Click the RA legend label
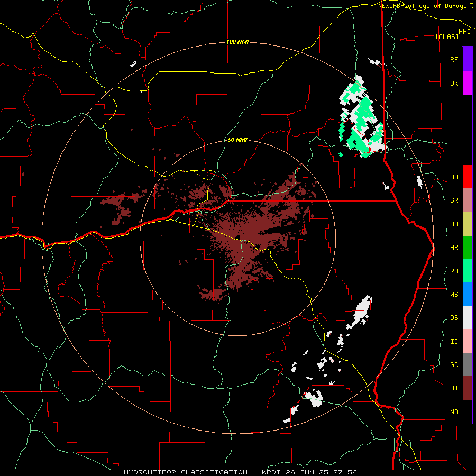The image size is (476, 476). pos(454,271)
